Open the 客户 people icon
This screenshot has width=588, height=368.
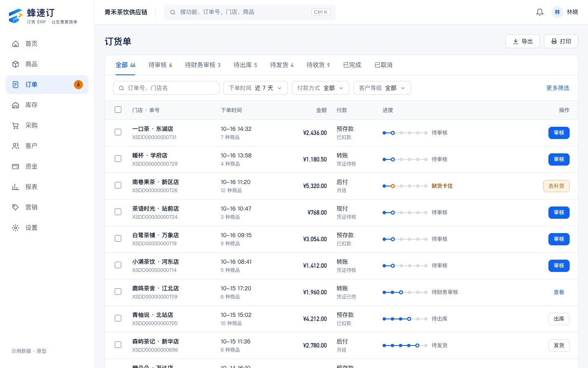(x=16, y=146)
